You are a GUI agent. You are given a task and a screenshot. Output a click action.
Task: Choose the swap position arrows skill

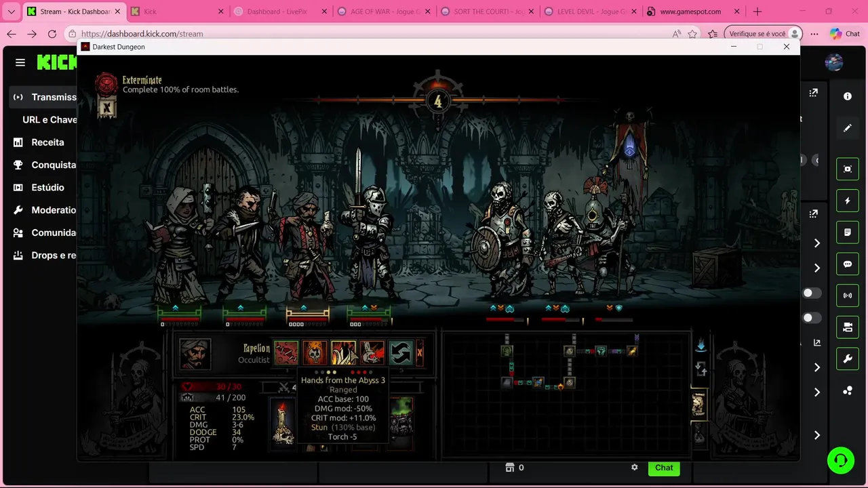401,353
